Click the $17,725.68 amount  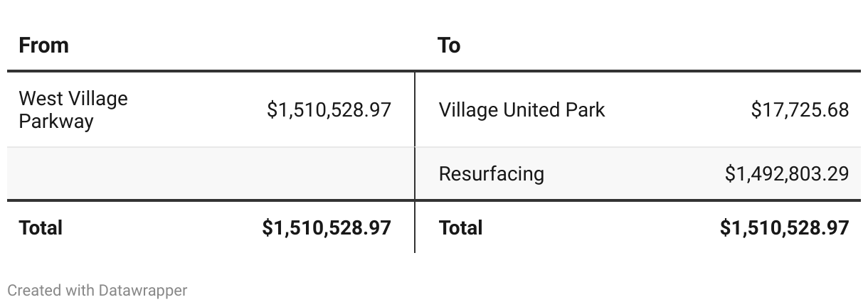click(x=800, y=109)
